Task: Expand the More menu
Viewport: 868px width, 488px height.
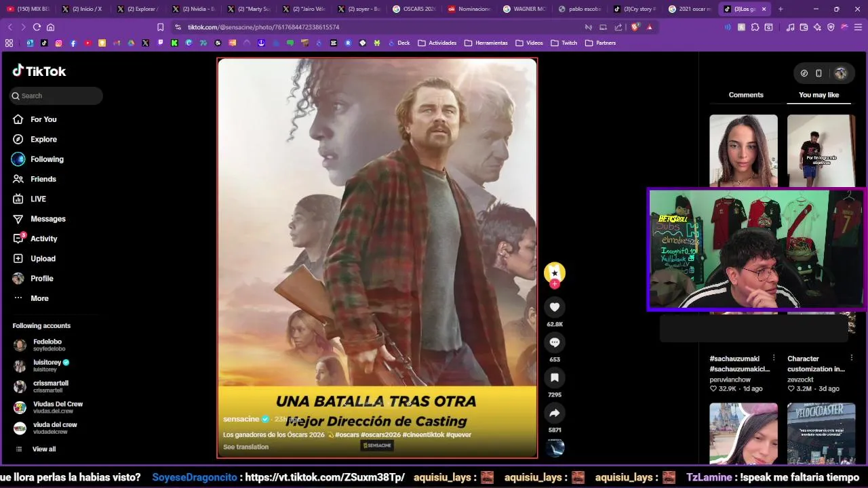Action: click(x=39, y=298)
